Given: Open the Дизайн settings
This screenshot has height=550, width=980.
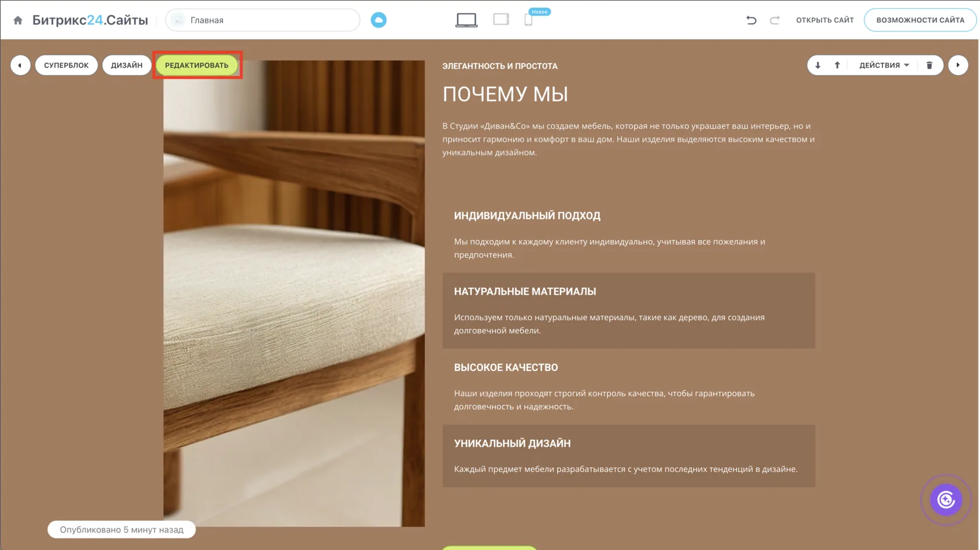Looking at the screenshot, I should 127,65.
